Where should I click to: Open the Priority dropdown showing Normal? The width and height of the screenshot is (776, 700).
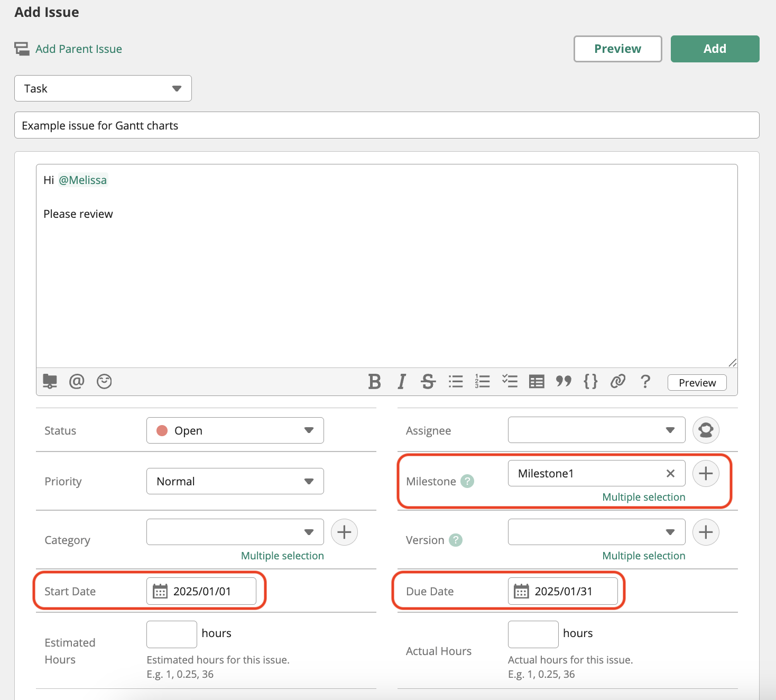point(235,481)
